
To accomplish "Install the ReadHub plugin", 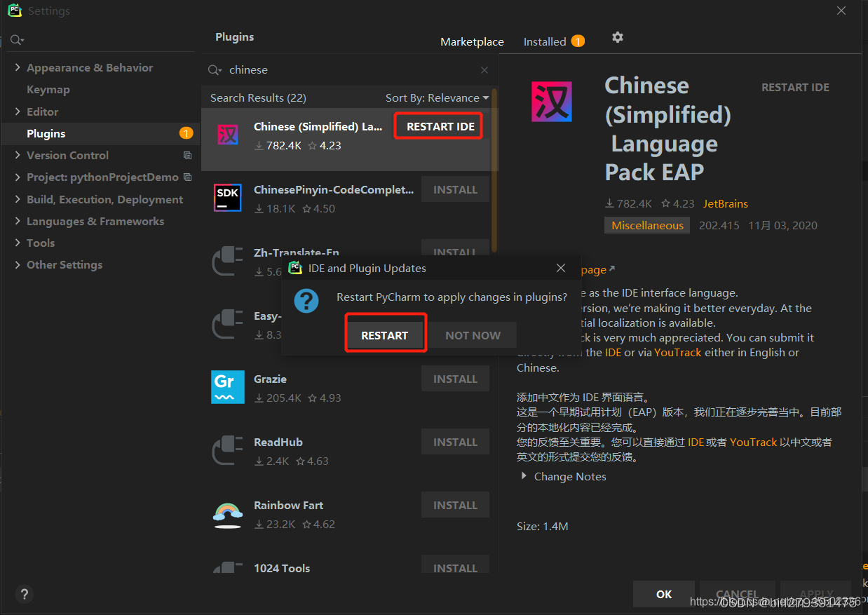I will [x=455, y=442].
